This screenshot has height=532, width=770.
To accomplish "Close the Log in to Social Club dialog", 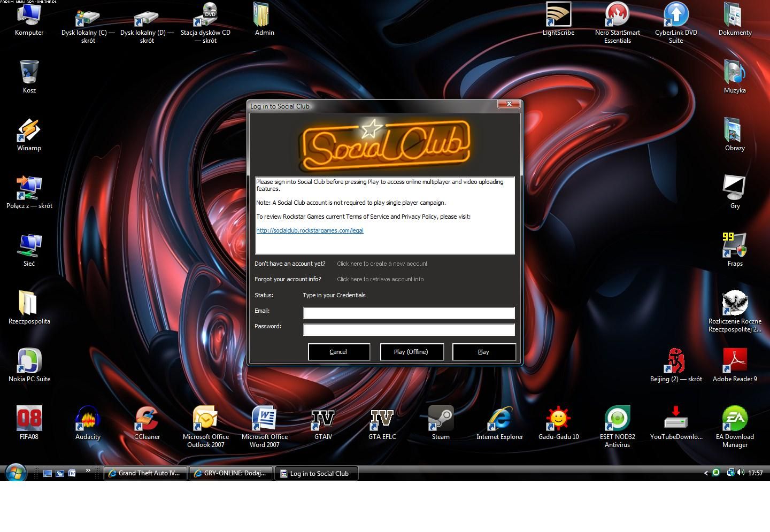I will 509,104.
